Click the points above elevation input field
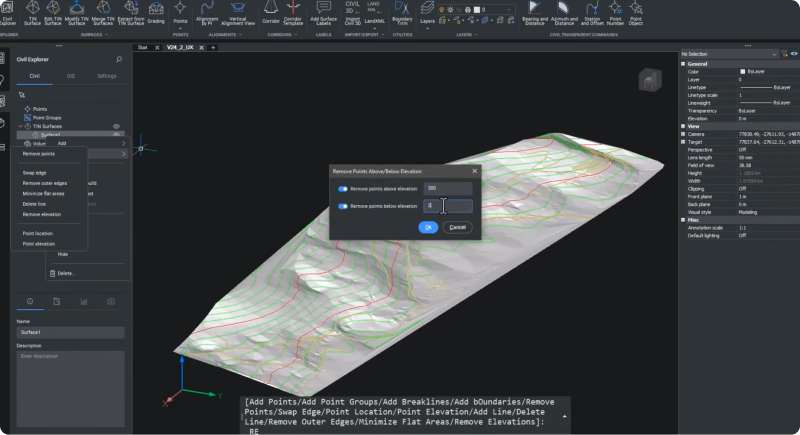Viewport: 800px width, 435px height. click(x=446, y=188)
